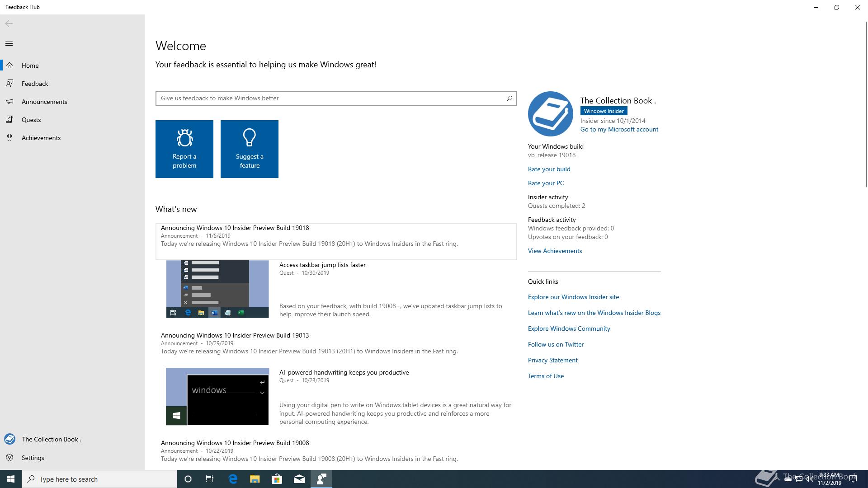Launch Microsoft Edge from taskbar

point(233,479)
